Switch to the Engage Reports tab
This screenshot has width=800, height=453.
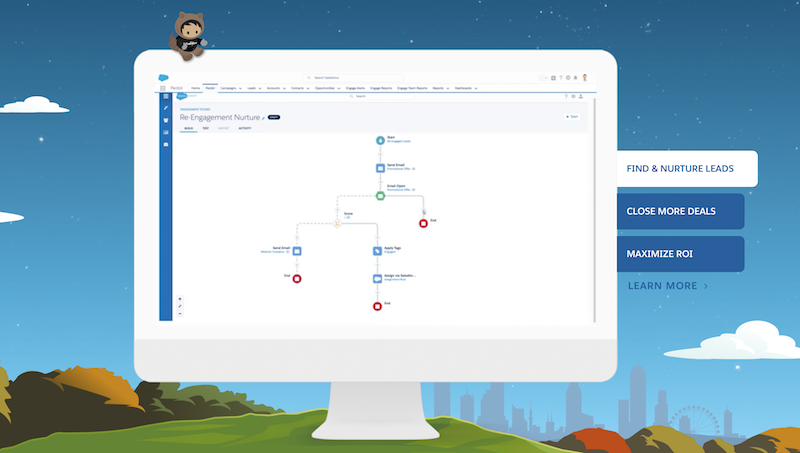click(x=382, y=88)
